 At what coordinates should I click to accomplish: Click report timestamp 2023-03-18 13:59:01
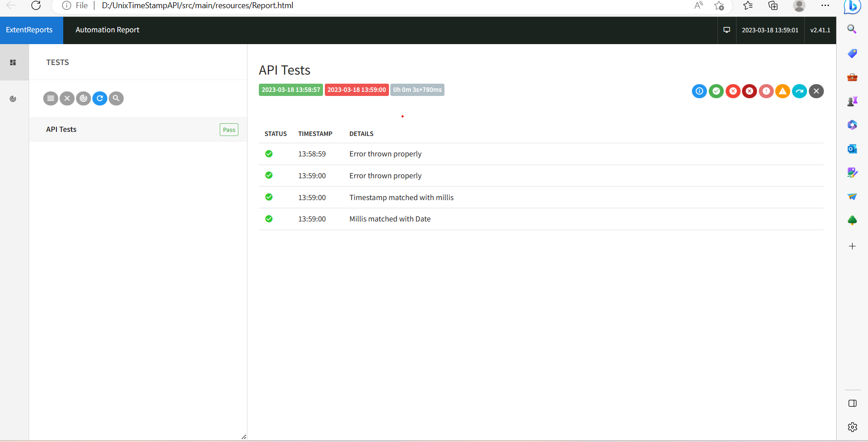[770, 30]
